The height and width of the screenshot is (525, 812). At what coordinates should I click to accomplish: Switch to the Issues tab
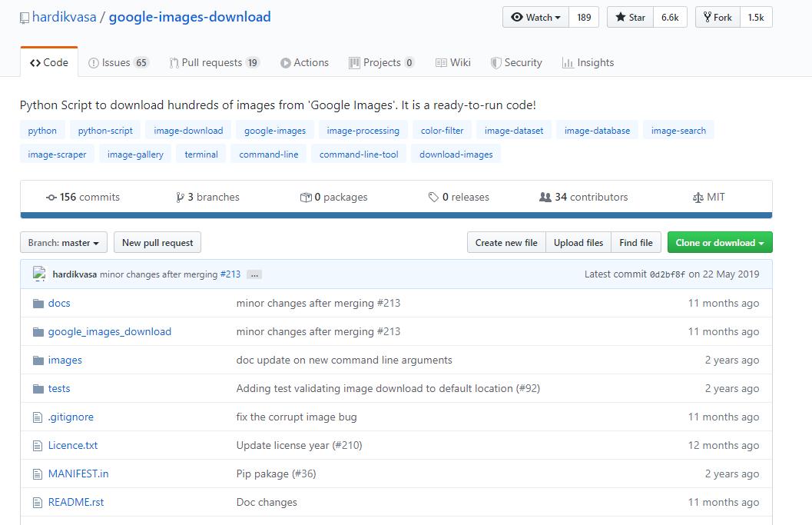click(118, 63)
